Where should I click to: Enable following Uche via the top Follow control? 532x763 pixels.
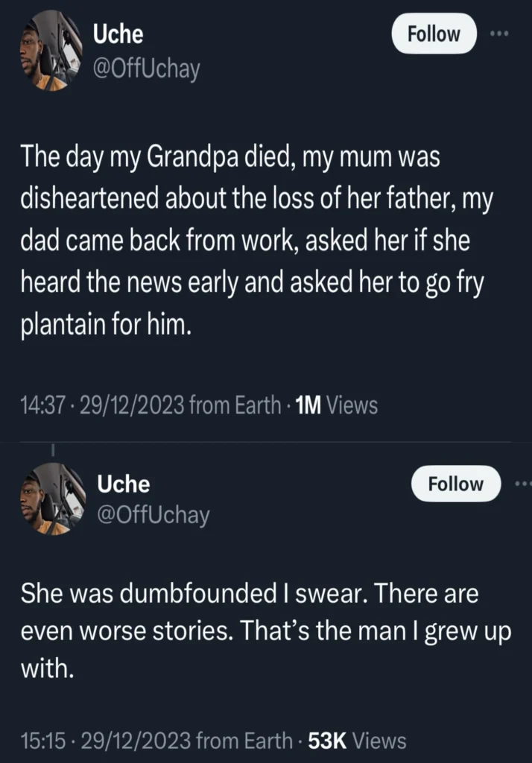pos(434,34)
